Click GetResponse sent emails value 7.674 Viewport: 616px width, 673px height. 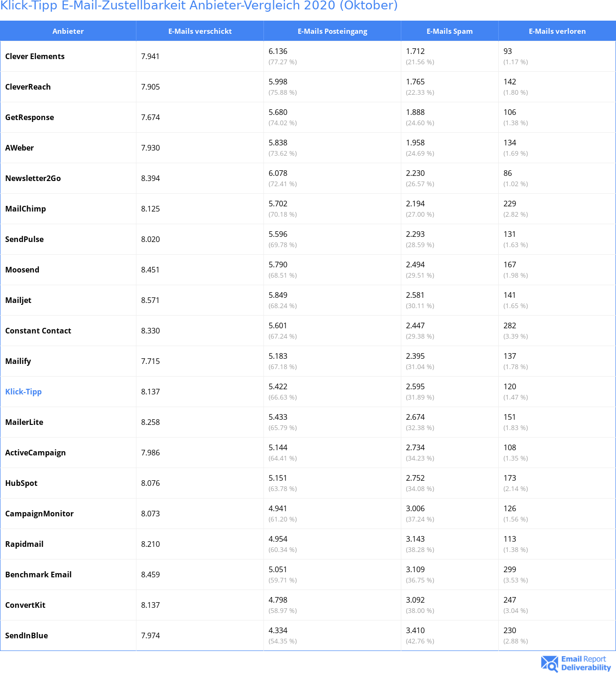150,117
